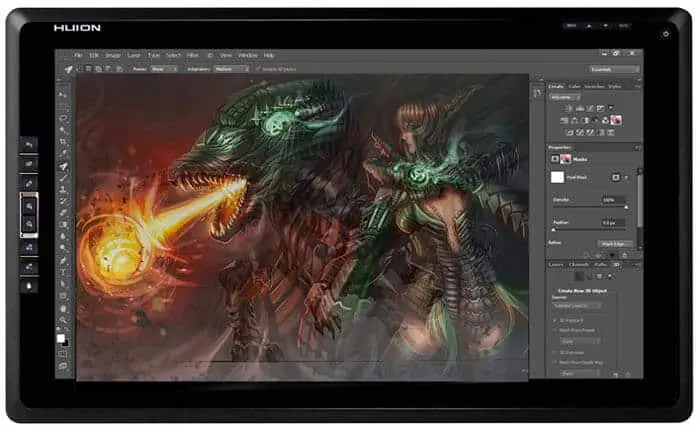Viewport: 700px width, 432px height.
Task: Select the Gradient tool
Action: (63, 224)
